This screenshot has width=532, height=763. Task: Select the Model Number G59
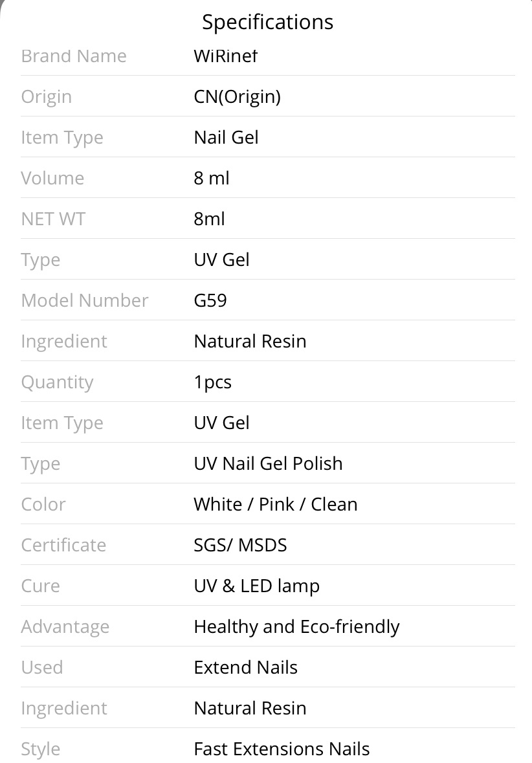[x=210, y=301]
